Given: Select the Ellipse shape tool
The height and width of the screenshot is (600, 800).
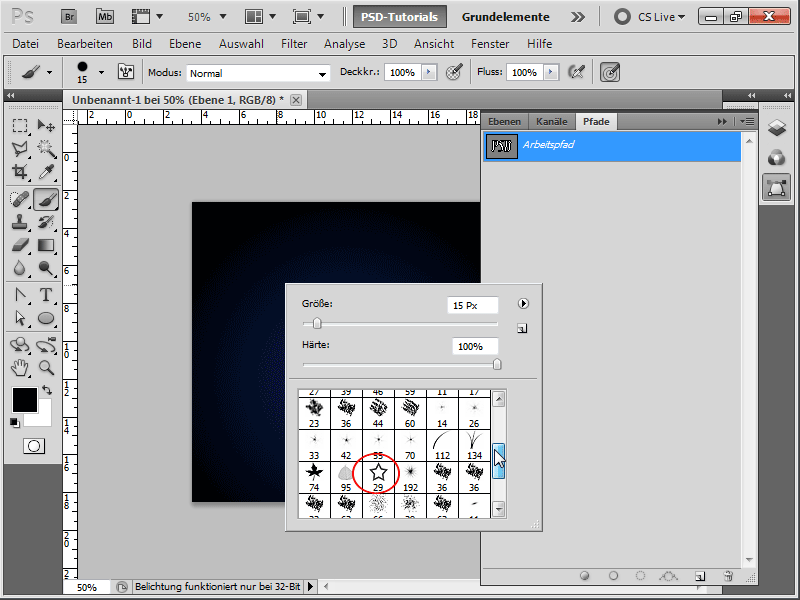Looking at the screenshot, I should [x=46, y=318].
